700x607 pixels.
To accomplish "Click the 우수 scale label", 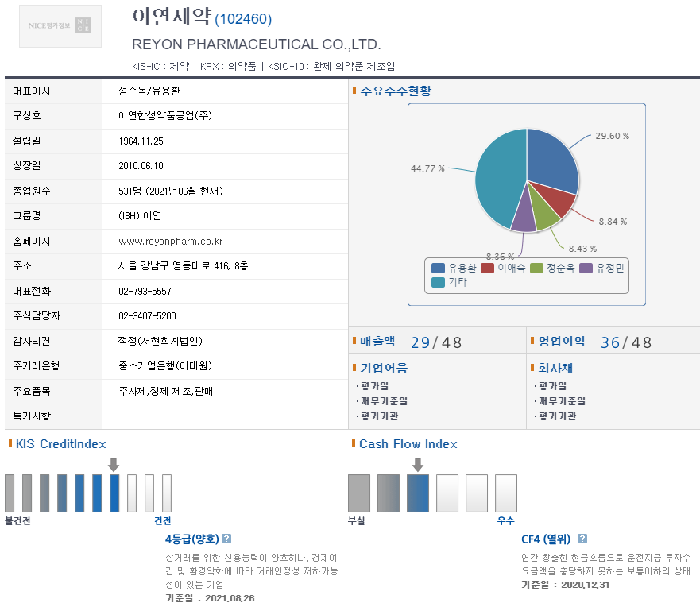I will tap(506, 521).
